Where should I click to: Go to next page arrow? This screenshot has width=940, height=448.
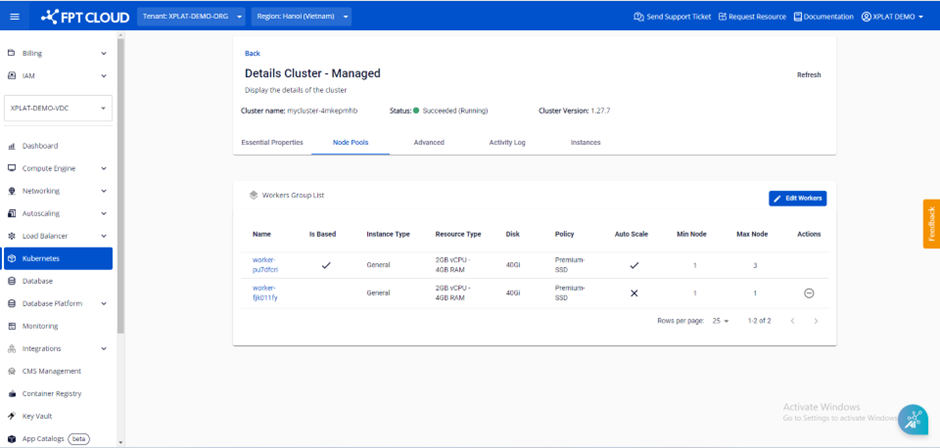[816, 321]
